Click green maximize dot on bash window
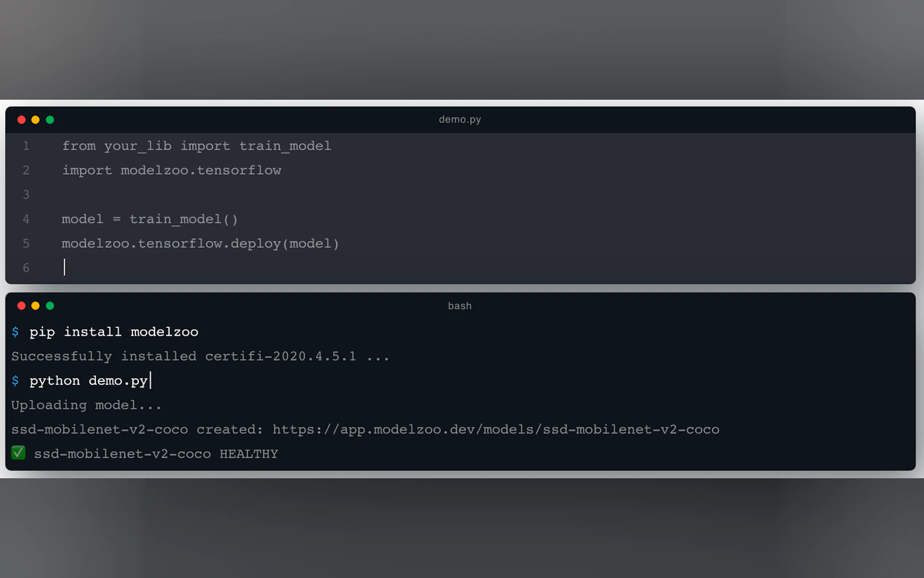 tap(50, 306)
